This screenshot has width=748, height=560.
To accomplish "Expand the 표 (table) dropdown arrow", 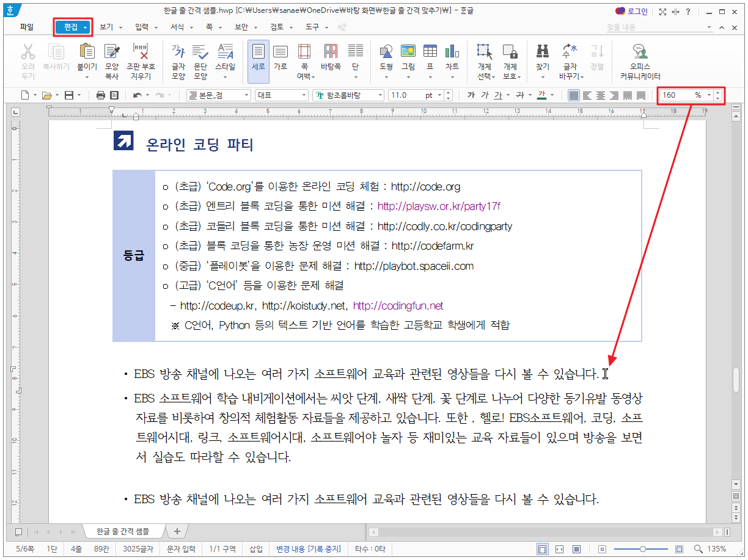I will (430, 77).
